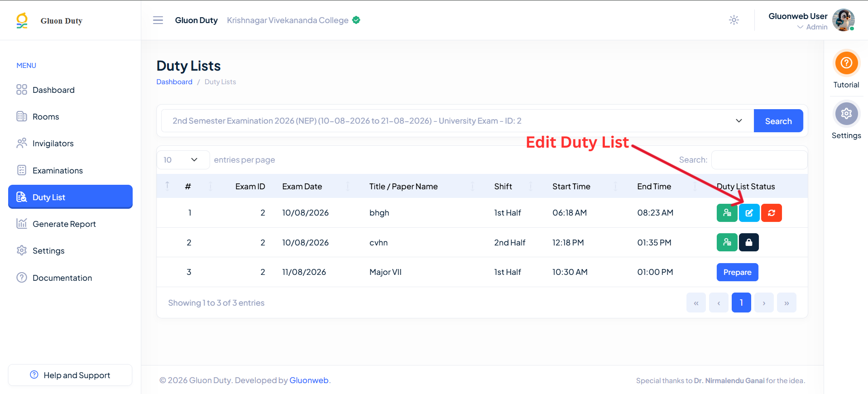868x394 pixels.
Task: Go to Invigilators in the sidebar
Action: 70,143
